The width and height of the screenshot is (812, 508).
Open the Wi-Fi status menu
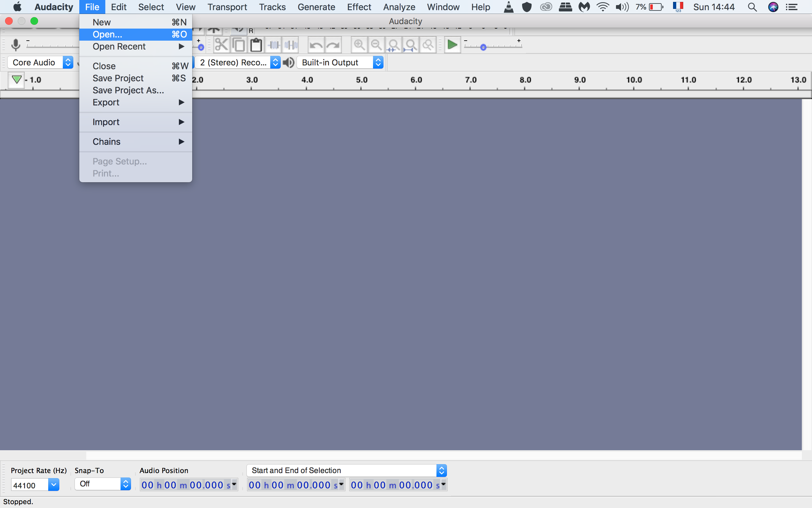603,7
